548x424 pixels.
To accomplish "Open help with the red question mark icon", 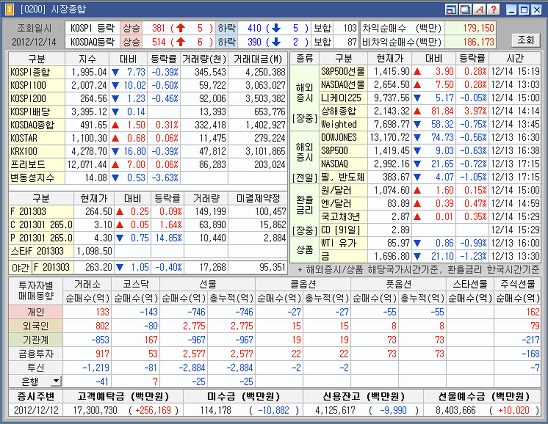I will tap(493, 9).
